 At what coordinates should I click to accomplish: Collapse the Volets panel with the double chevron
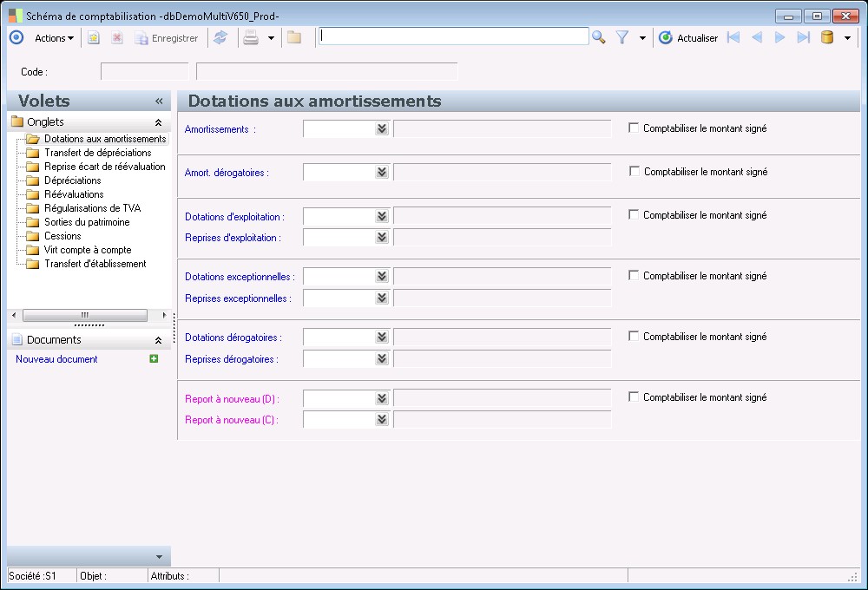160,101
